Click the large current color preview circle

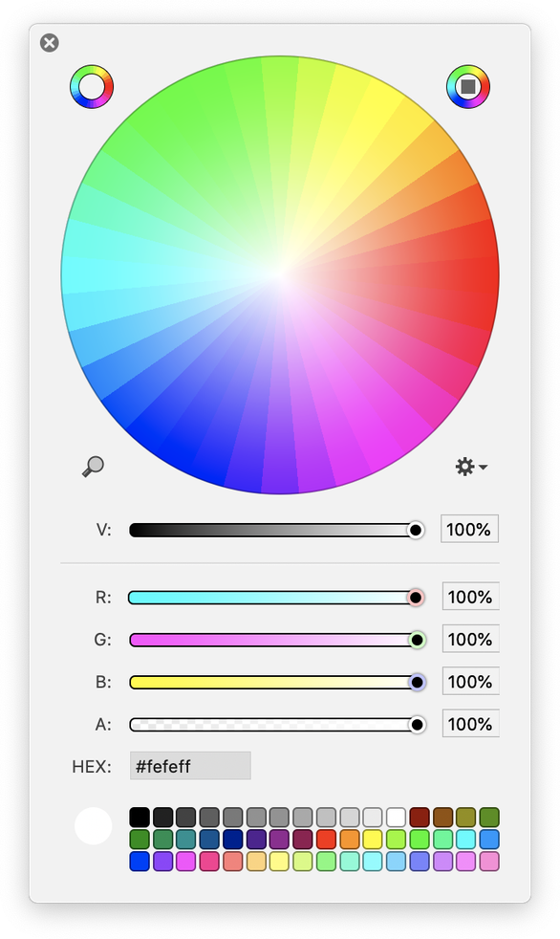[94, 826]
